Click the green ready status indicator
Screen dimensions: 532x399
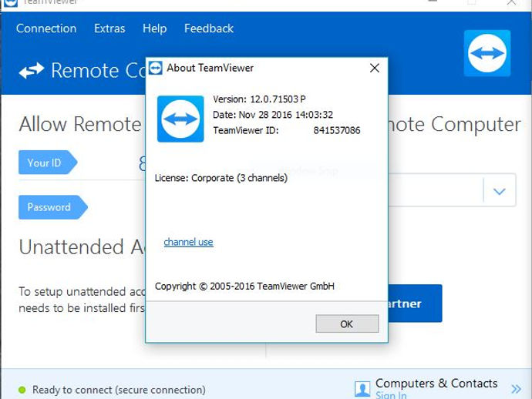pyautogui.click(x=22, y=390)
